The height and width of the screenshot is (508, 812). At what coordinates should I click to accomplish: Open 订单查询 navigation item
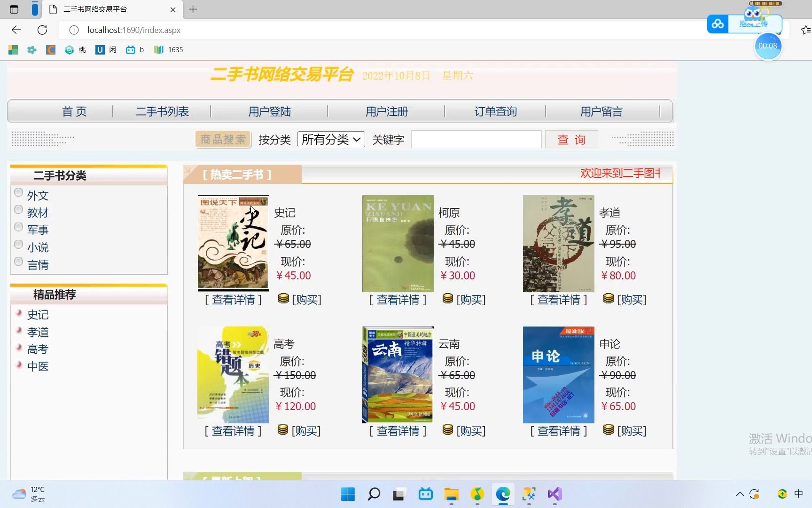[496, 111]
